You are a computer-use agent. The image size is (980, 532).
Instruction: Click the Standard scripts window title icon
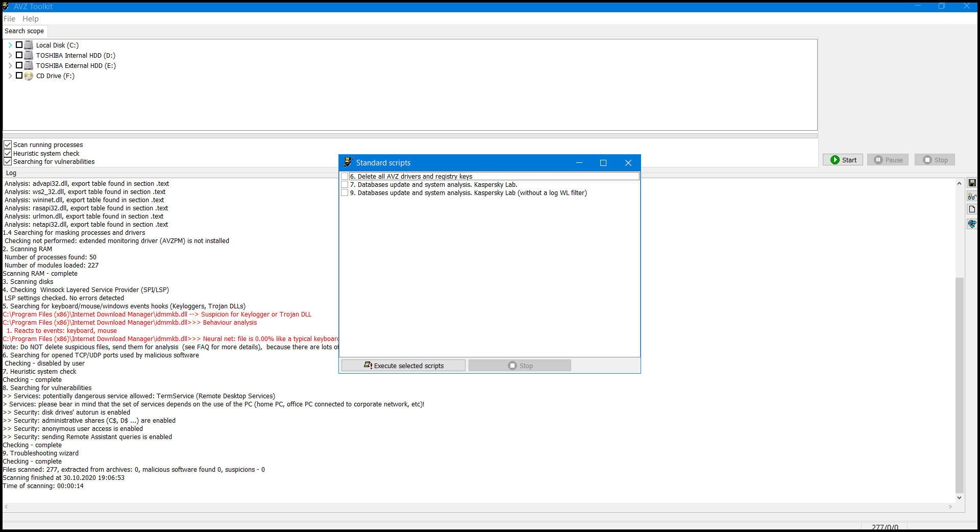pos(348,162)
